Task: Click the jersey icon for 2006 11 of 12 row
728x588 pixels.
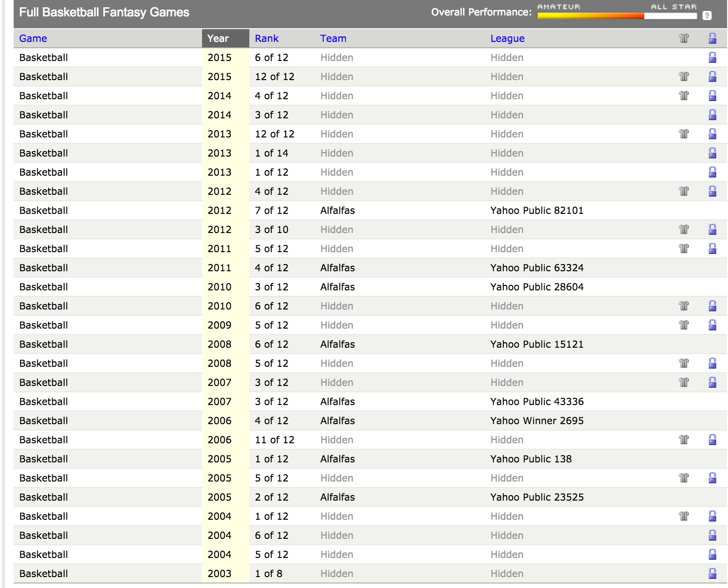Action: (x=684, y=440)
